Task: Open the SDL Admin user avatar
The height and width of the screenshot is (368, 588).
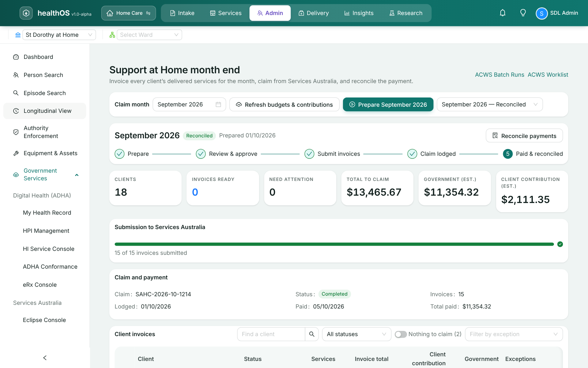Action: [541, 13]
